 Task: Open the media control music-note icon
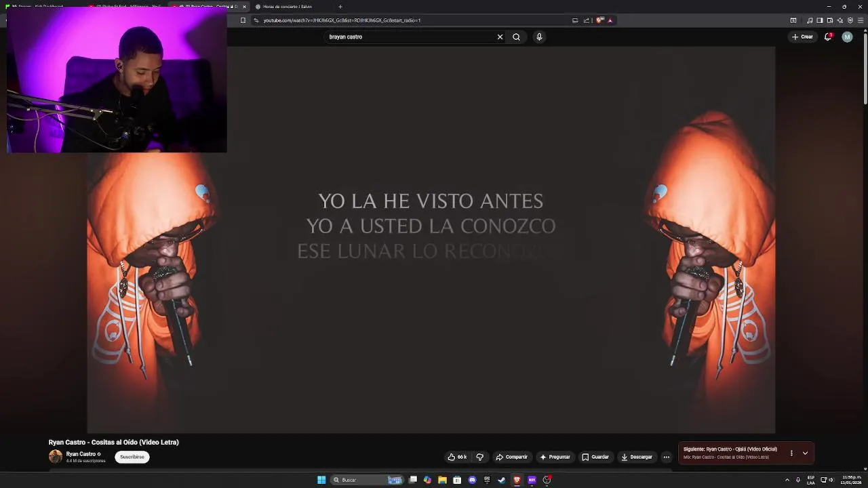[810, 20]
